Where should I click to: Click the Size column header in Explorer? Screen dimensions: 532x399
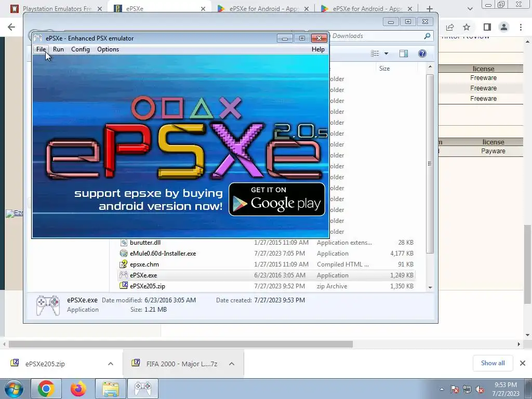[x=384, y=68]
